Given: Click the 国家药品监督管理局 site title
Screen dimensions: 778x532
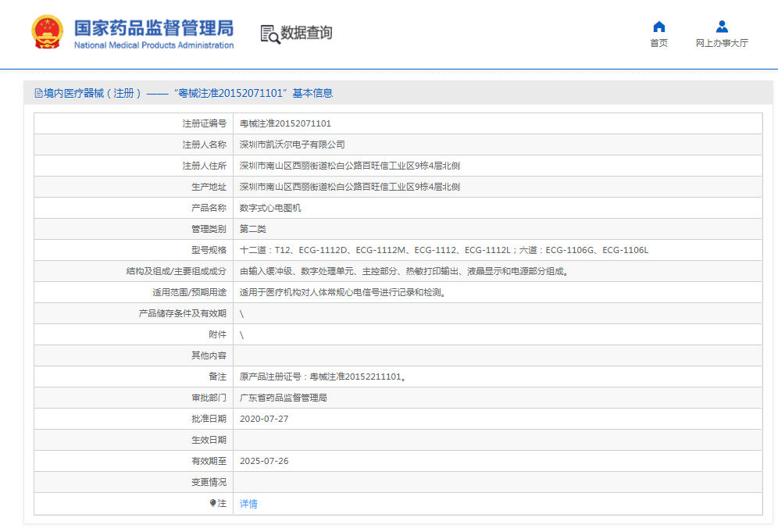Looking at the screenshot, I should pyautogui.click(x=153, y=29).
